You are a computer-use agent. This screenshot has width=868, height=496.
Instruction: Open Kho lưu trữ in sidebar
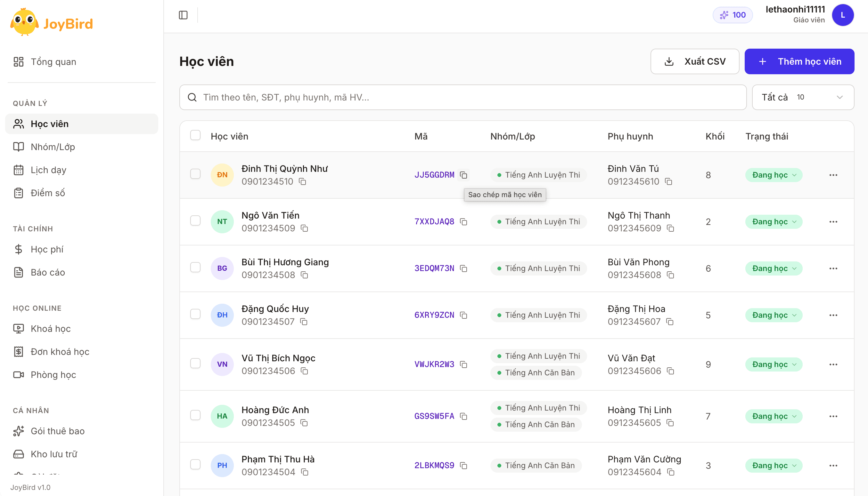tap(81, 454)
